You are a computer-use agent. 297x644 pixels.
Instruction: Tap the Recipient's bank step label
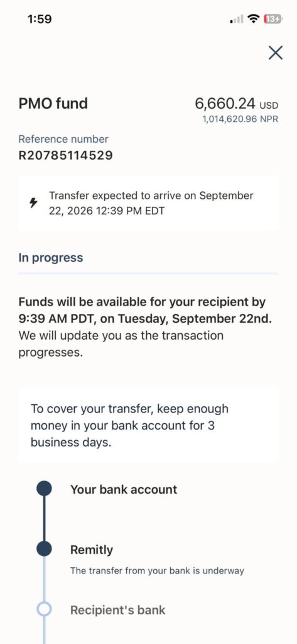118,610
